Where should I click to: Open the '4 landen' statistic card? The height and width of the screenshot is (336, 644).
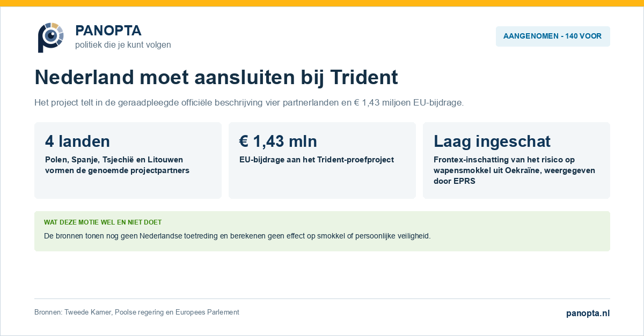(128, 161)
